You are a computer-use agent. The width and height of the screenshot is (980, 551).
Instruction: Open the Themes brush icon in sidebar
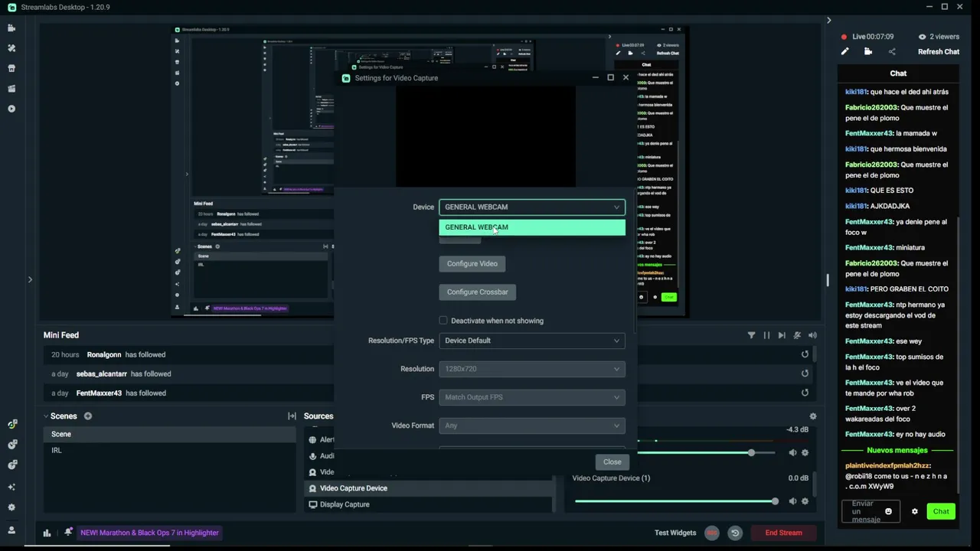[x=11, y=48]
